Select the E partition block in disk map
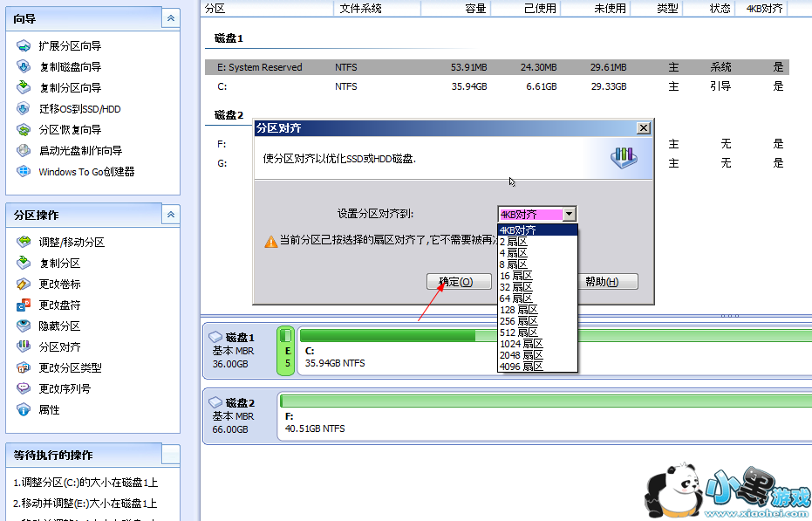This screenshot has height=521, width=812. click(x=286, y=351)
